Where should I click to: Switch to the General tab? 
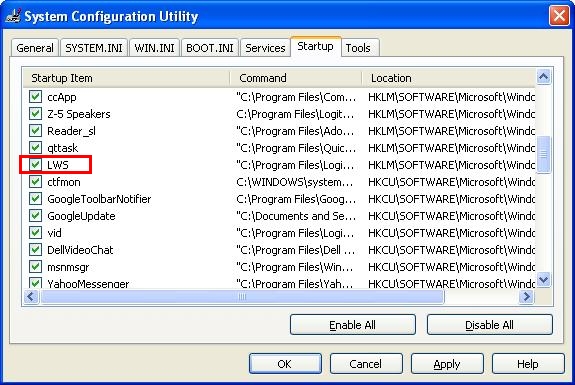tap(35, 48)
